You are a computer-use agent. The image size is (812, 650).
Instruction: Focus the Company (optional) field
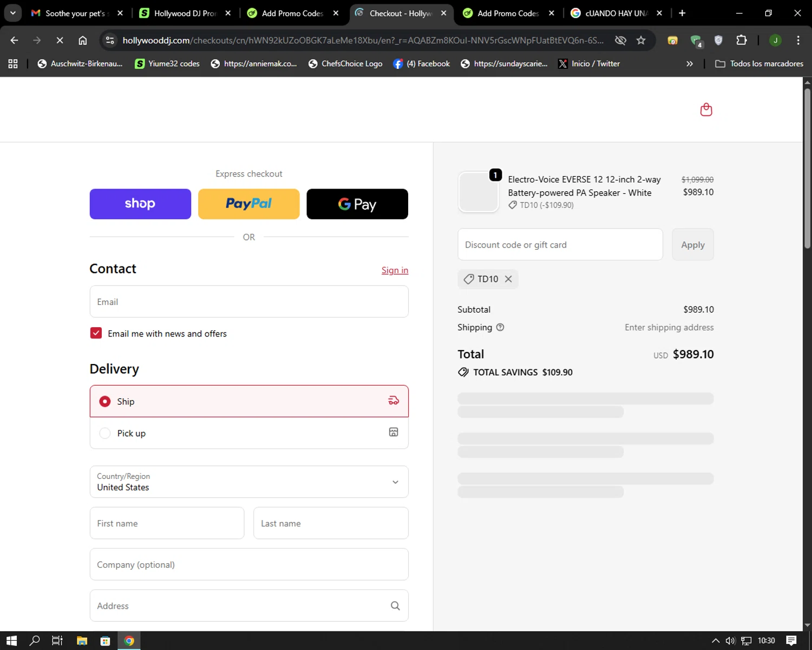click(x=249, y=564)
